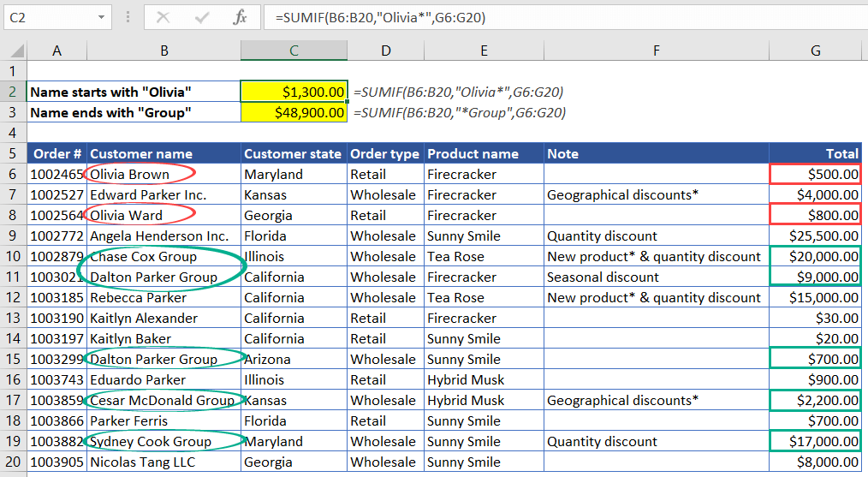This screenshot has height=477, width=868.
Task: Click the 'Nicolas Tang LLC' cell
Action: tap(163, 462)
